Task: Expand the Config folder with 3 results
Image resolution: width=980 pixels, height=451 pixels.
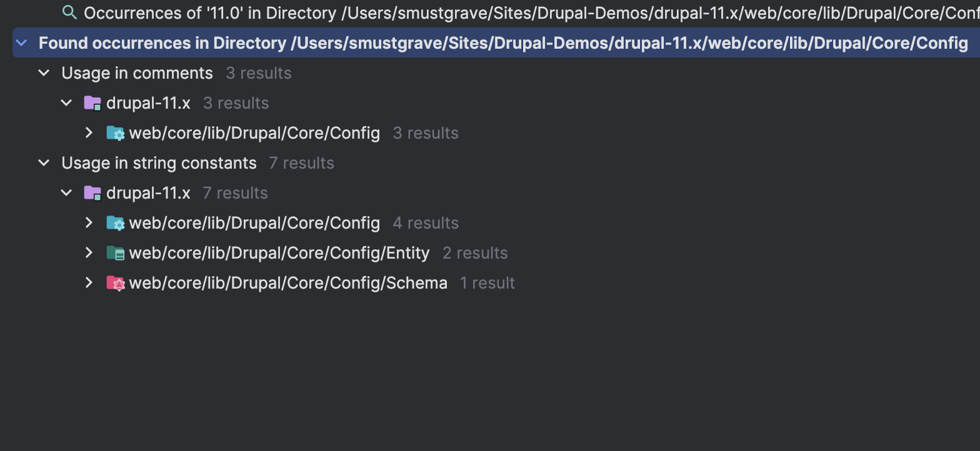Action: tap(89, 133)
